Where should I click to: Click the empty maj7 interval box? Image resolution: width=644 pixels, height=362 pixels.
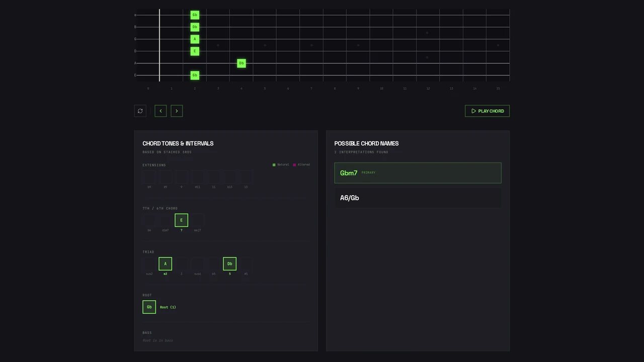point(198,220)
